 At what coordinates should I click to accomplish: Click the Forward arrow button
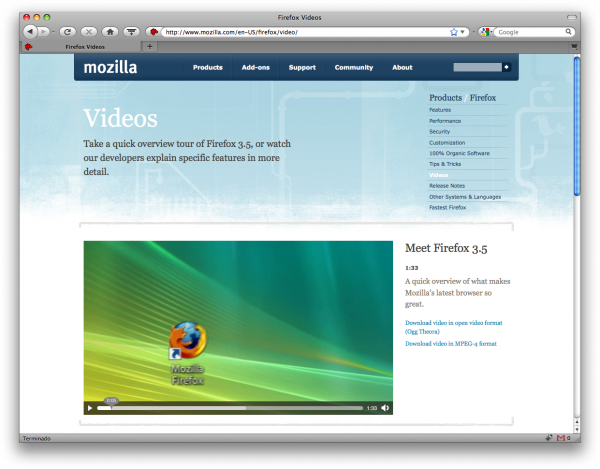pos(44,32)
